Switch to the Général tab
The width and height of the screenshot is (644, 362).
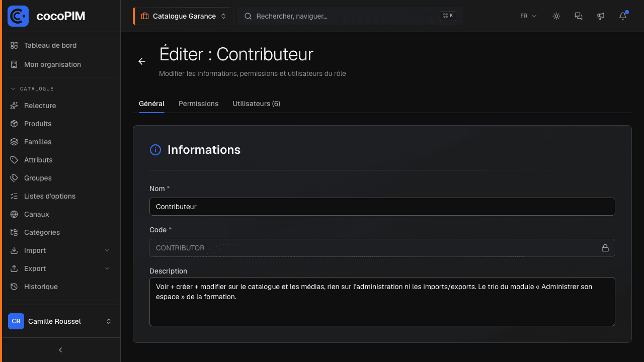coord(151,104)
